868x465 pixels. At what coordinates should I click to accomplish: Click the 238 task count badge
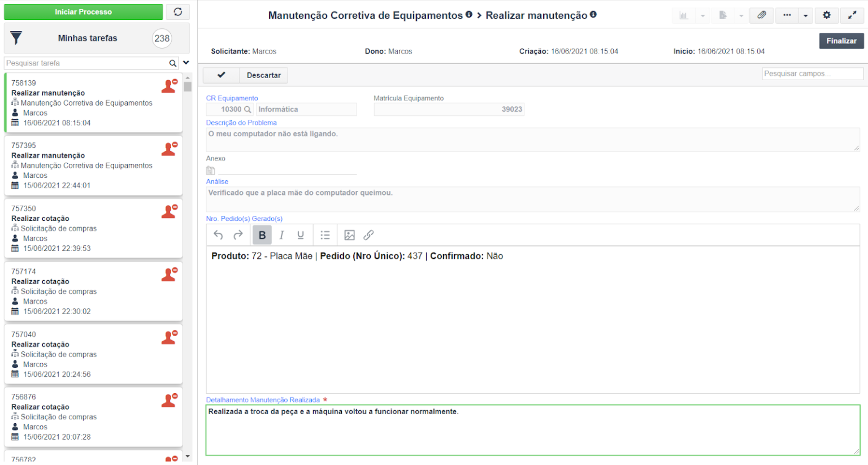(x=162, y=38)
